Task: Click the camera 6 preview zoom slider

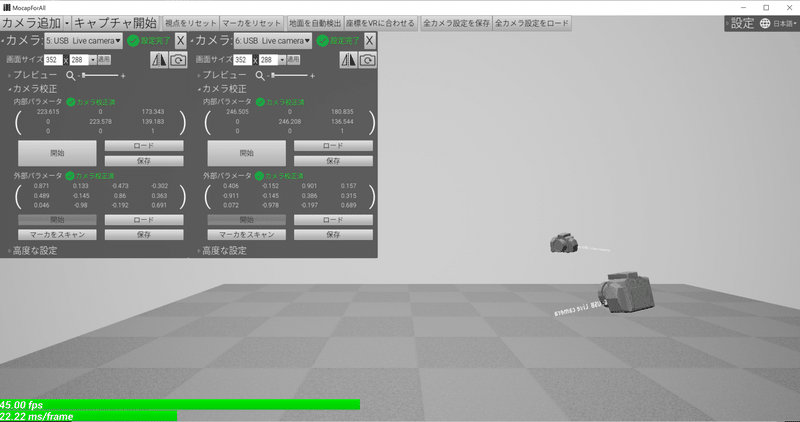Action: (x=289, y=76)
